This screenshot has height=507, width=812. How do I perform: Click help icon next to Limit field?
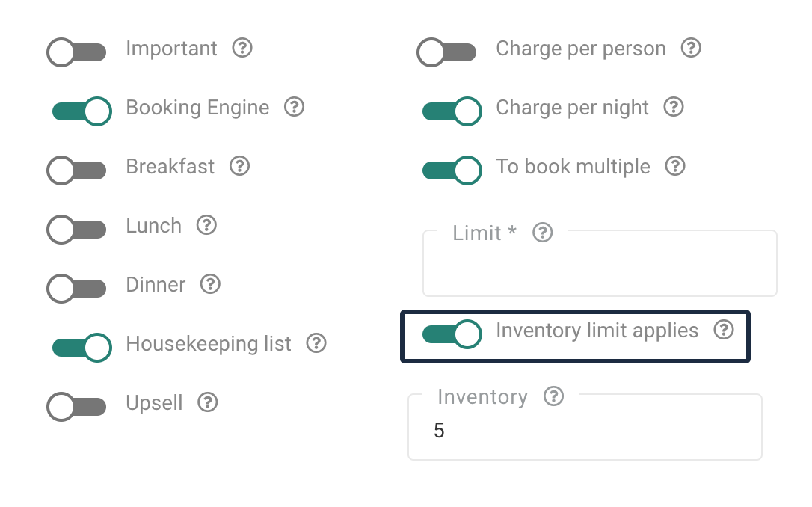coord(543,233)
